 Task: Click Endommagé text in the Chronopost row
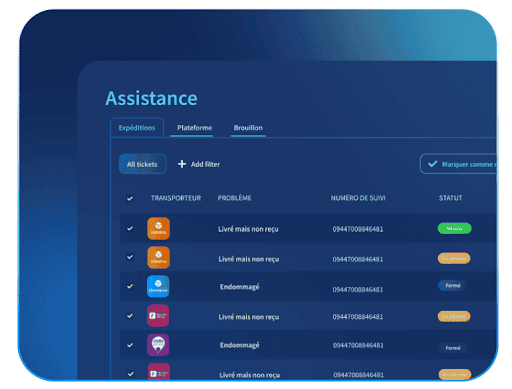(x=239, y=287)
